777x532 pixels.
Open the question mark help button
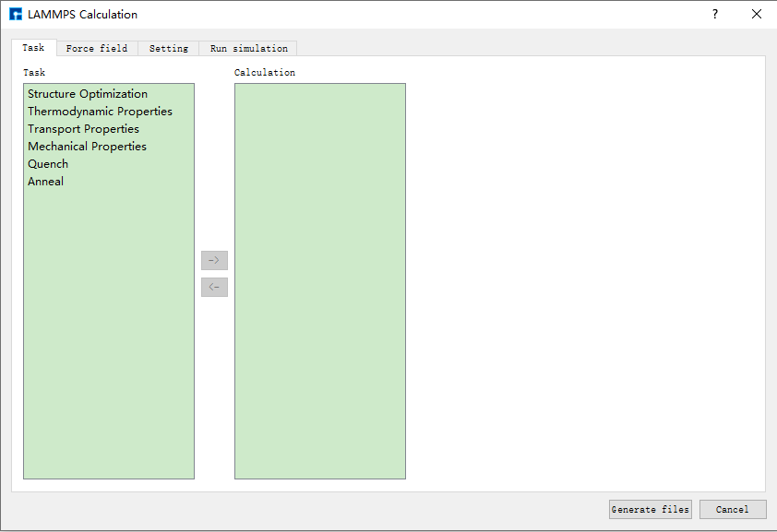click(x=714, y=15)
